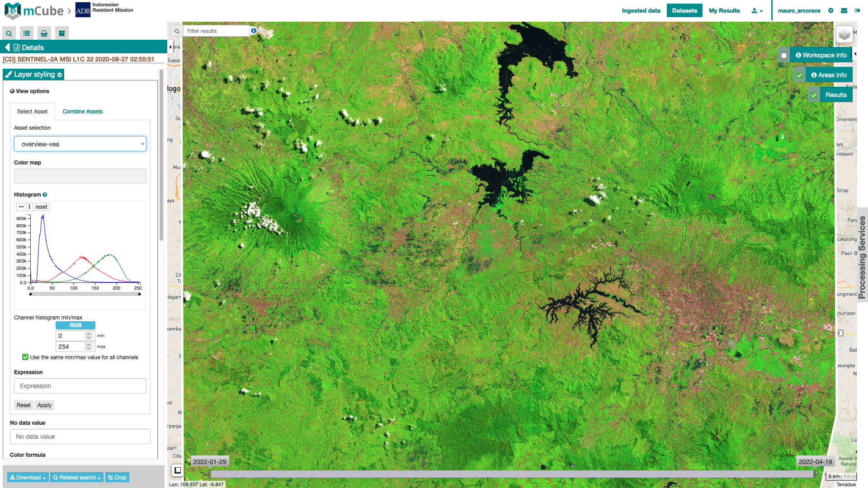Open the results list icon

point(27,33)
